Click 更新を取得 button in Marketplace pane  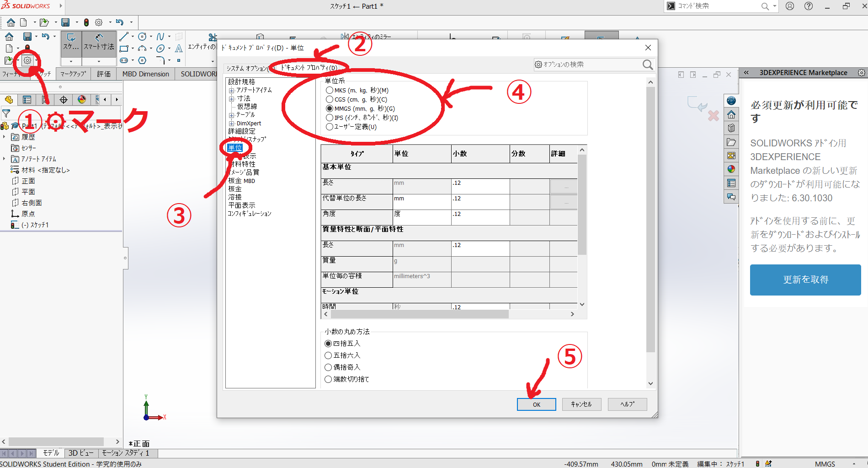805,280
